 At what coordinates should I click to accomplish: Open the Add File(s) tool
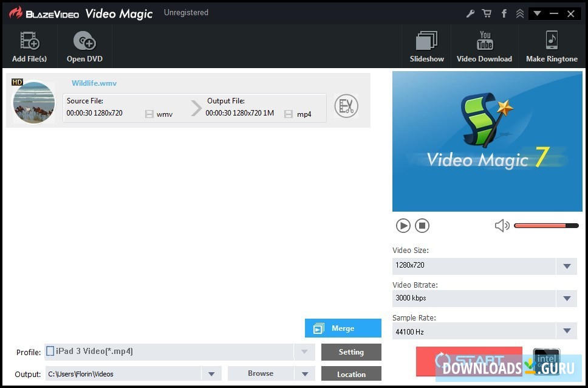coord(29,46)
